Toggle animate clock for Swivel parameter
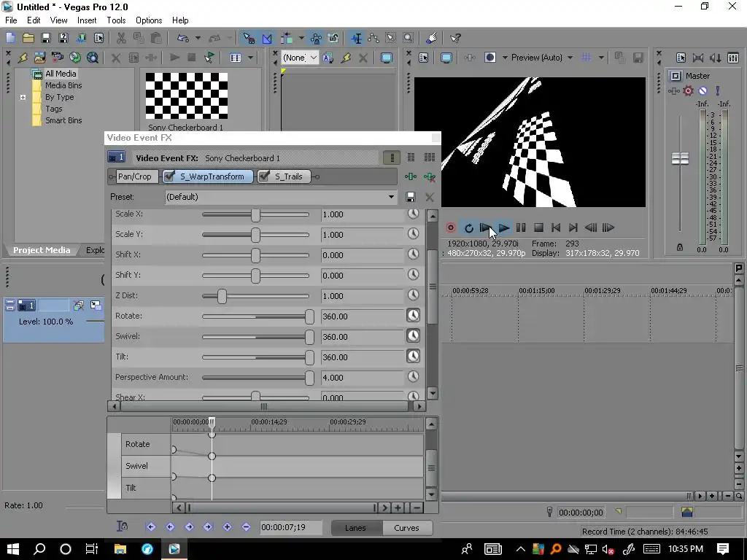Viewport: 747px width, 560px height. pos(413,335)
